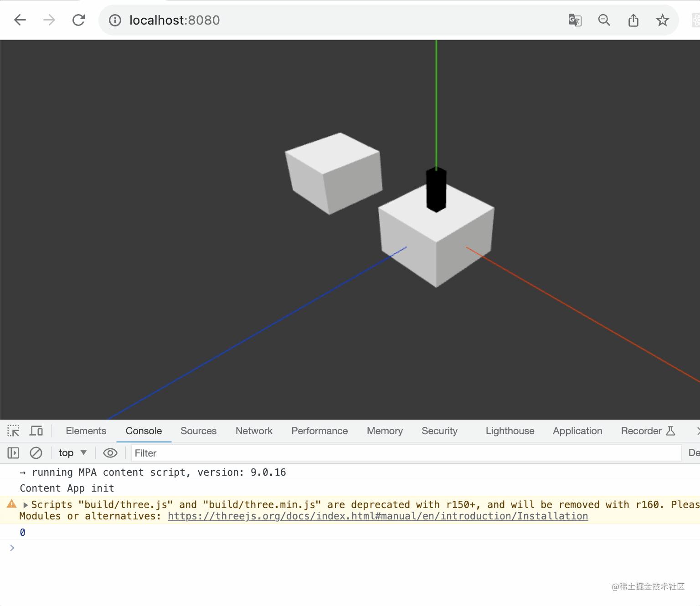Open the Lighthouse panel
The height and width of the screenshot is (606, 700).
click(510, 431)
